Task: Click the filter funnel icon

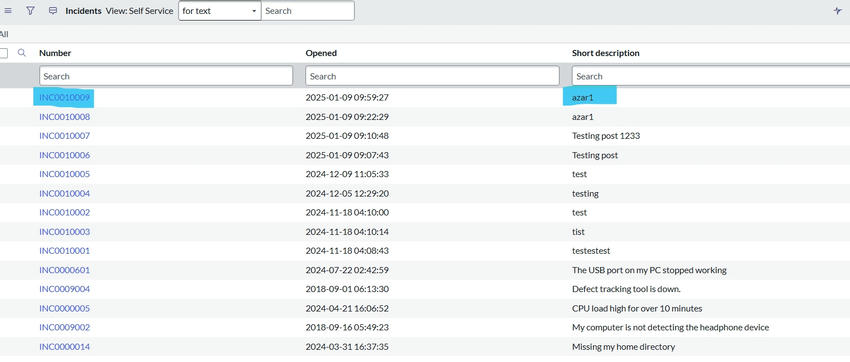Action: pos(30,10)
